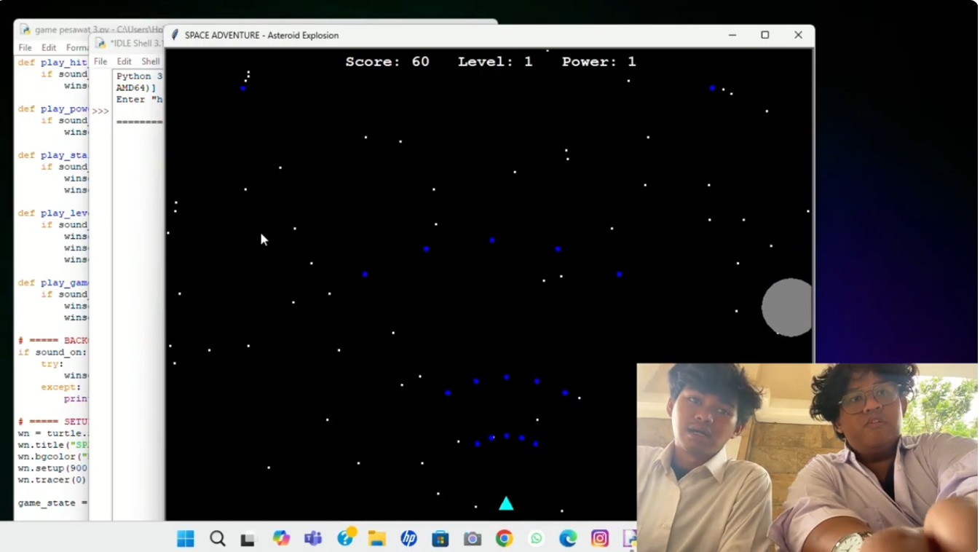Viewport: 980px width, 552px height.
Task: Open Microsoft Teams from taskbar
Action: (313, 539)
